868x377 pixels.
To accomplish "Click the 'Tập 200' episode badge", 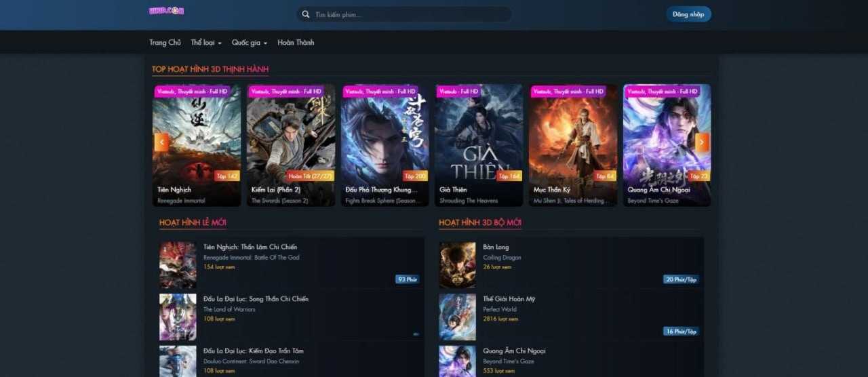I will pyautogui.click(x=416, y=176).
